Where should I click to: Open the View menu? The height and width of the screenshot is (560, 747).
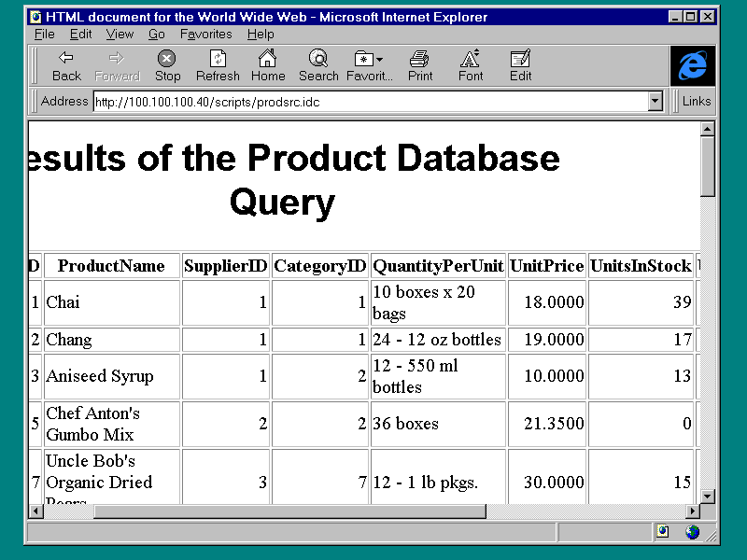[120, 35]
